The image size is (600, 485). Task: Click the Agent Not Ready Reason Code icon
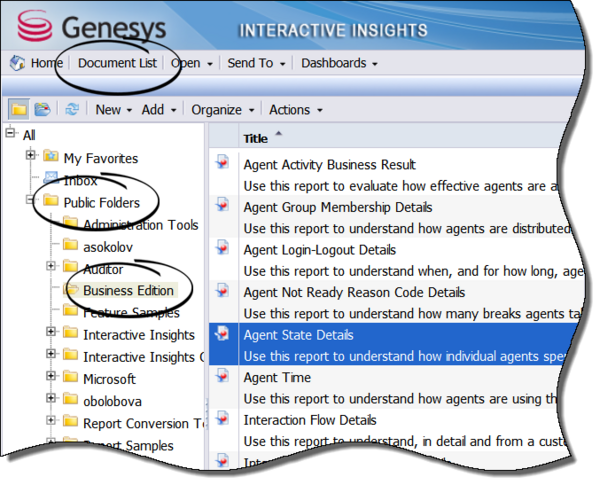(x=222, y=290)
